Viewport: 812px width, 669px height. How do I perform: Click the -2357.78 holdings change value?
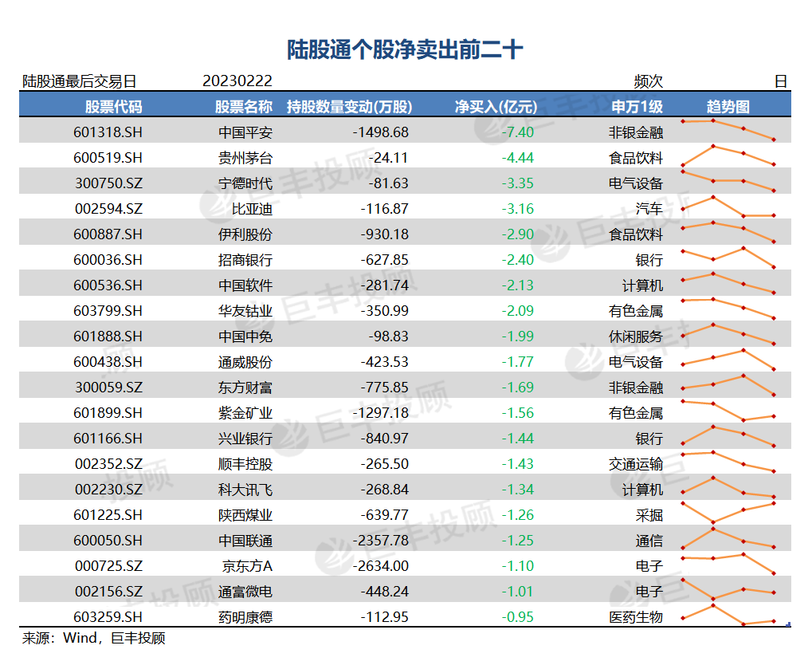[x=381, y=541]
